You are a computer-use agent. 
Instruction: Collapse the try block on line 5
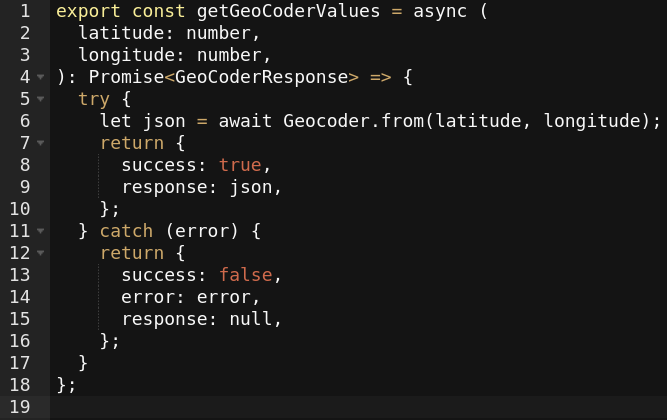[40, 99]
